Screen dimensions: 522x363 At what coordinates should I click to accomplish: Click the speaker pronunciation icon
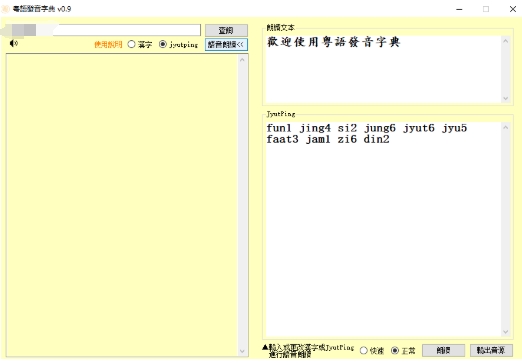13,43
